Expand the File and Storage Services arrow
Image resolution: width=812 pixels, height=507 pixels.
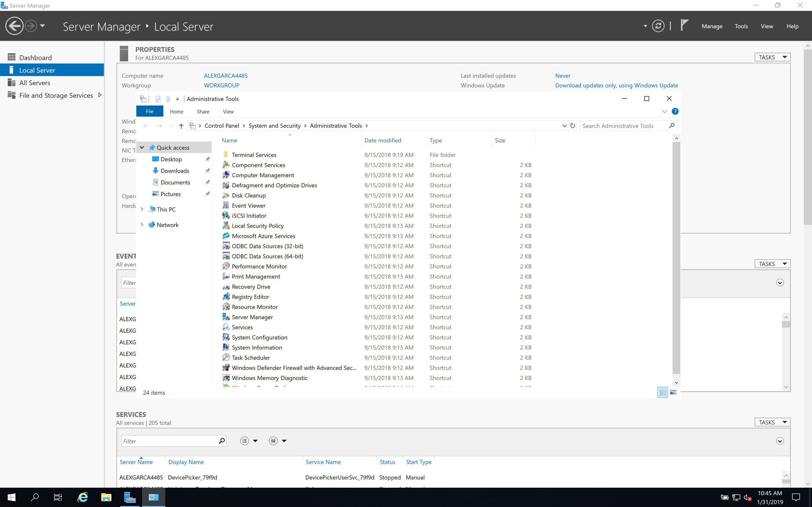(x=100, y=95)
